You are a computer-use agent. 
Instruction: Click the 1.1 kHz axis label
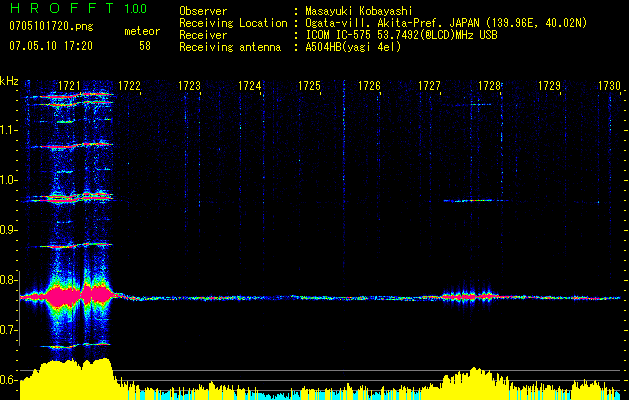pos(8,130)
